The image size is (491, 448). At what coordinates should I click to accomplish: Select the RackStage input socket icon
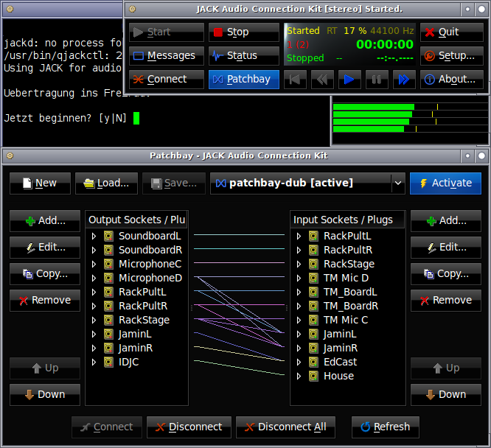[x=313, y=265]
